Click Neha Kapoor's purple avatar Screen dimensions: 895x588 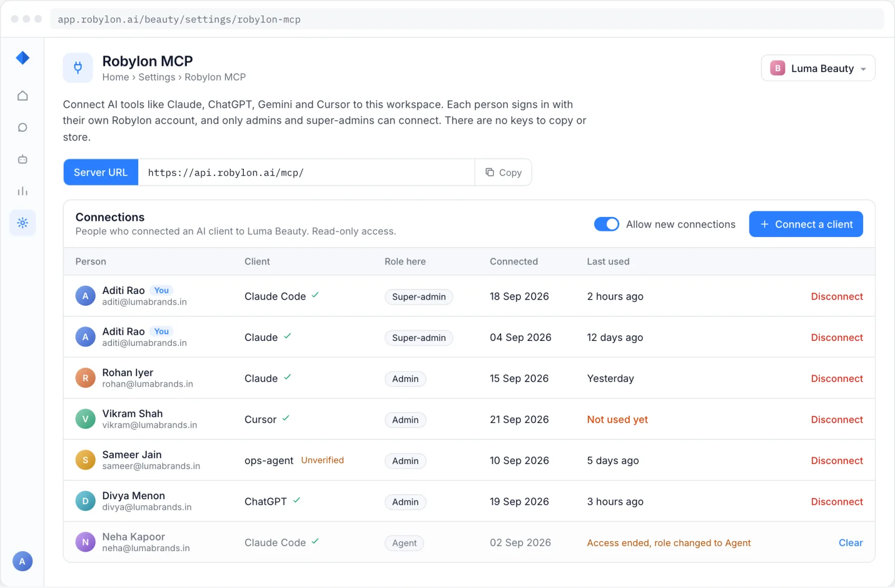point(86,542)
